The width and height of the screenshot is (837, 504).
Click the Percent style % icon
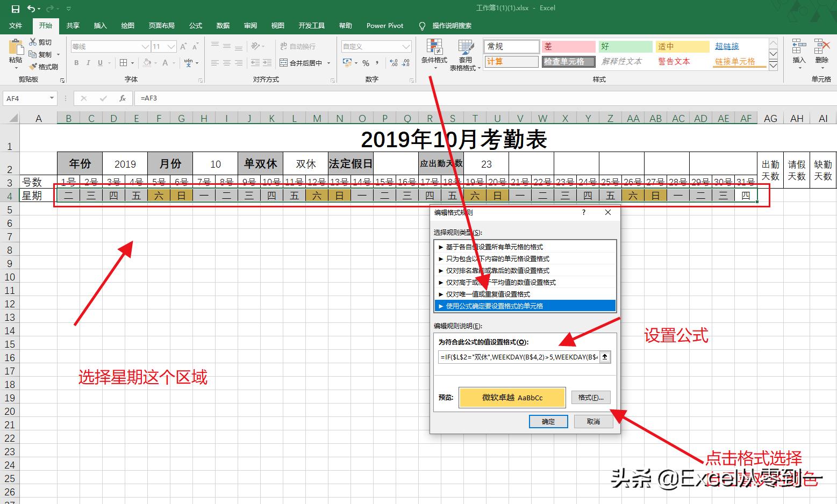point(365,63)
